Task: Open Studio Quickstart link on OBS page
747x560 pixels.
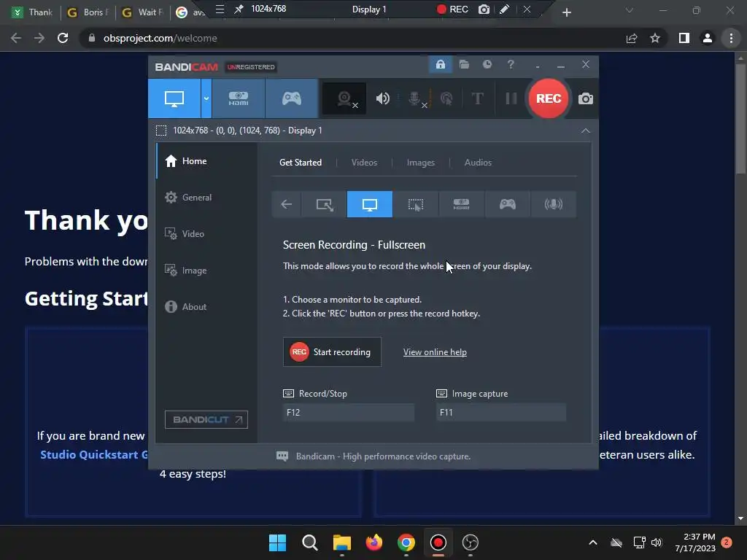Action: [x=94, y=454]
